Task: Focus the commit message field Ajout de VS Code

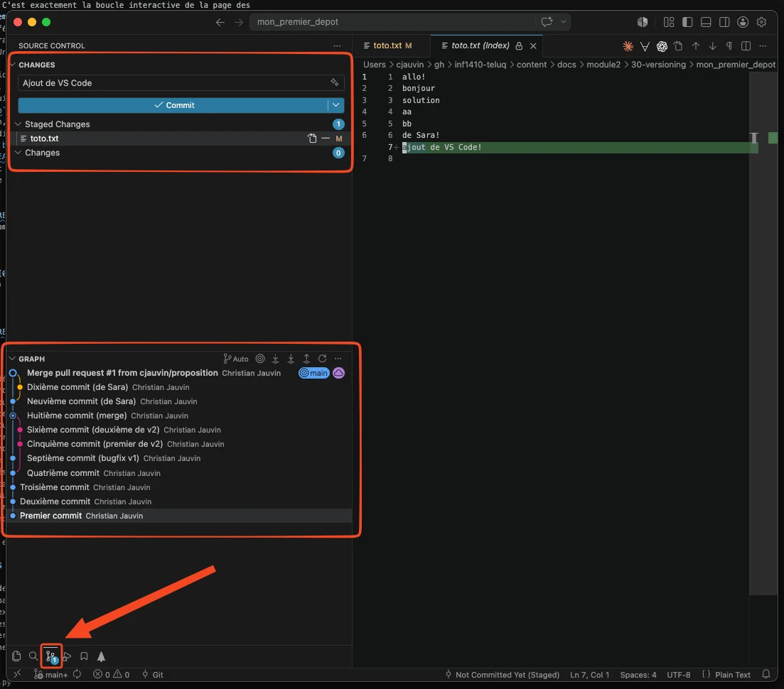Action: tap(173, 83)
